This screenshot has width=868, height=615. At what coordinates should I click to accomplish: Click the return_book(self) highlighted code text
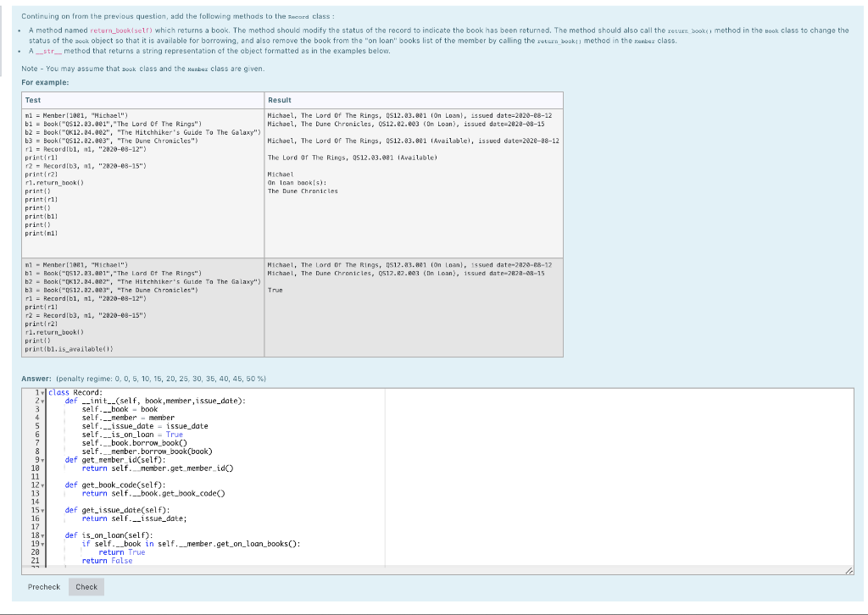pos(121,30)
